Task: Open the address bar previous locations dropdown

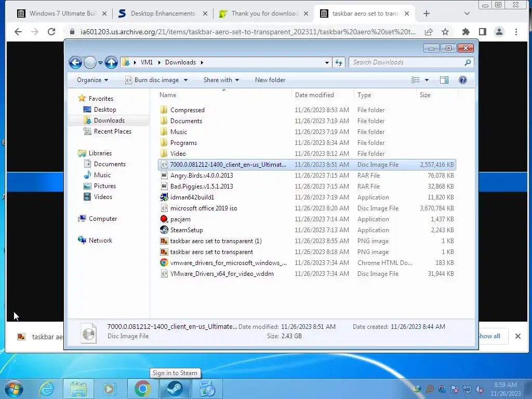Action: click(327, 62)
